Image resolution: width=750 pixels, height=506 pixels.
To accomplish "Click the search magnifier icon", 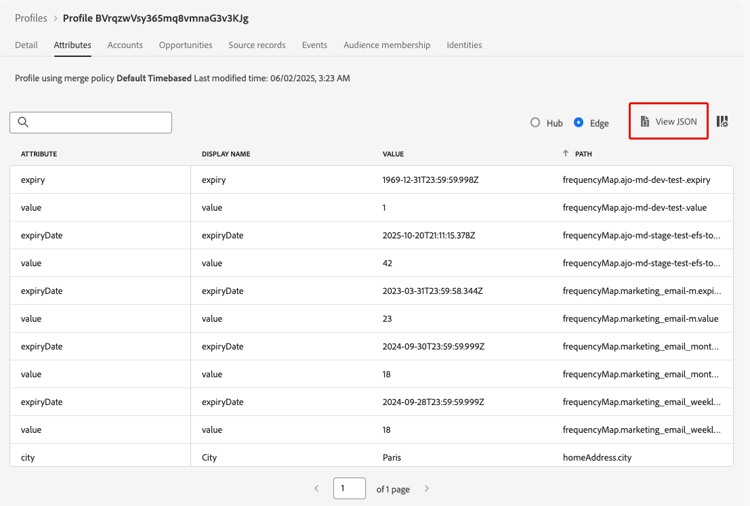I will point(23,122).
